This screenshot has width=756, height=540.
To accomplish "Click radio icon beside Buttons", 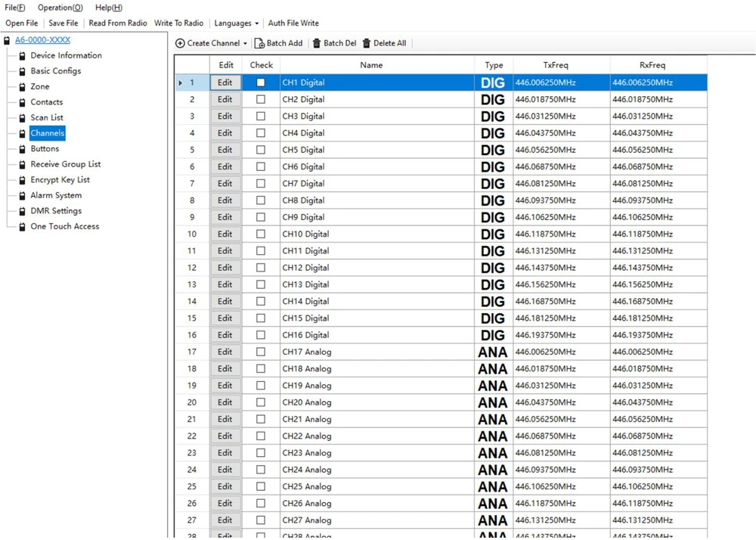I will (22, 149).
